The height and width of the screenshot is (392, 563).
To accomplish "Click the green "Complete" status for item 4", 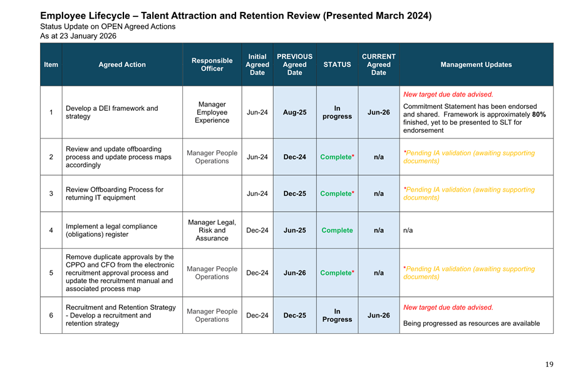I will 337,230.
